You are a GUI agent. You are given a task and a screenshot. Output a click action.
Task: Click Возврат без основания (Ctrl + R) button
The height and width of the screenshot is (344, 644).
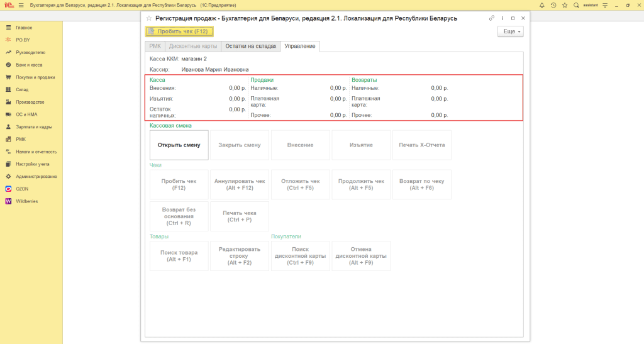(x=179, y=216)
